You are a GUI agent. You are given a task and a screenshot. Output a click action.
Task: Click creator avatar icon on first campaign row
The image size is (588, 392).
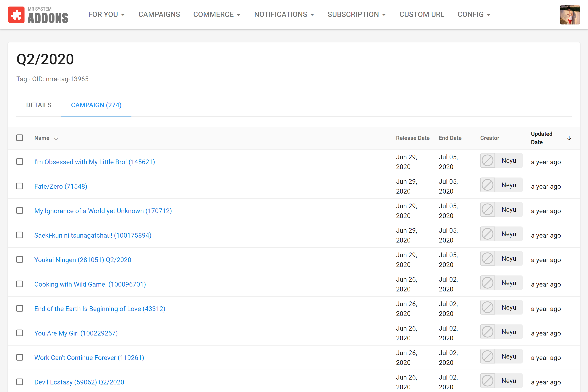click(x=487, y=161)
